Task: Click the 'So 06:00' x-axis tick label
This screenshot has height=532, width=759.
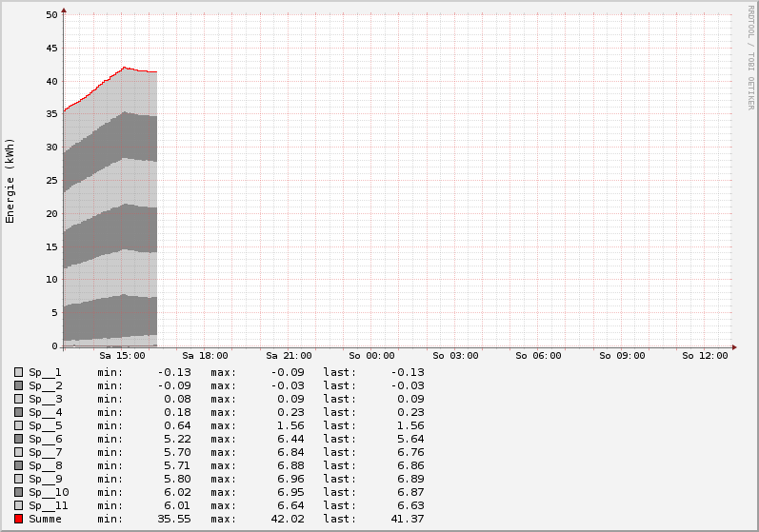Action: click(x=538, y=356)
